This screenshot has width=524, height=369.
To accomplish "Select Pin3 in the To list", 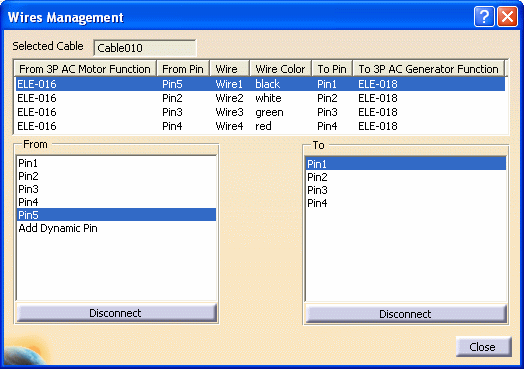I will point(406,190).
